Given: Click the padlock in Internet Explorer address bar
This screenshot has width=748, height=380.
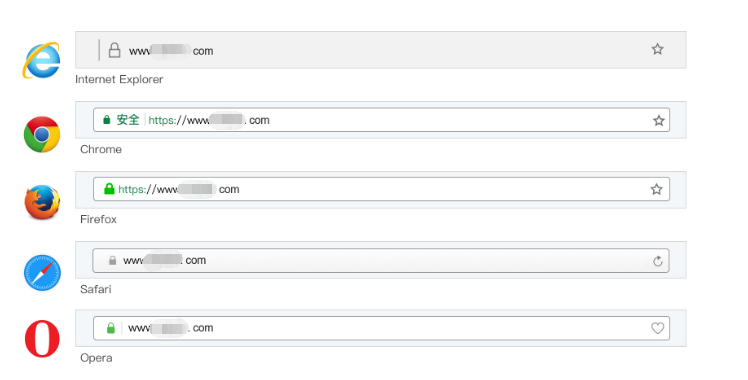Looking at the screenshot, I should pyautogui.click(x=114, y=50).
